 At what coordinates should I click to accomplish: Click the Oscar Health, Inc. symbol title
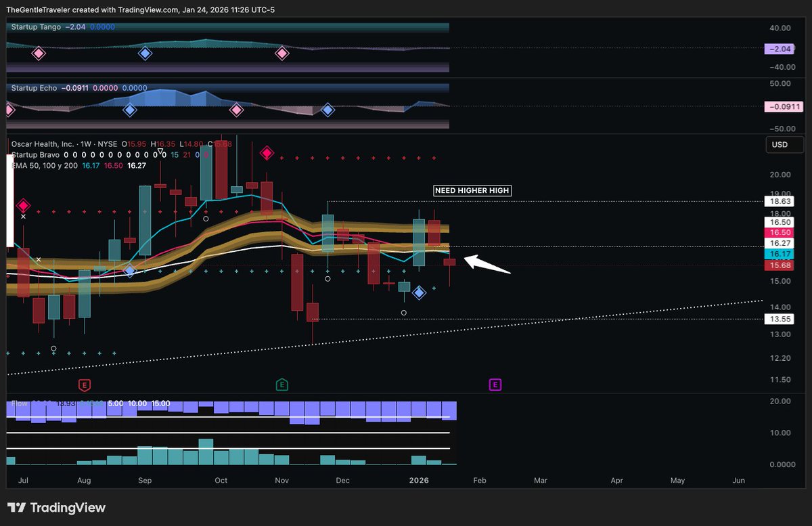coord(41,144)
